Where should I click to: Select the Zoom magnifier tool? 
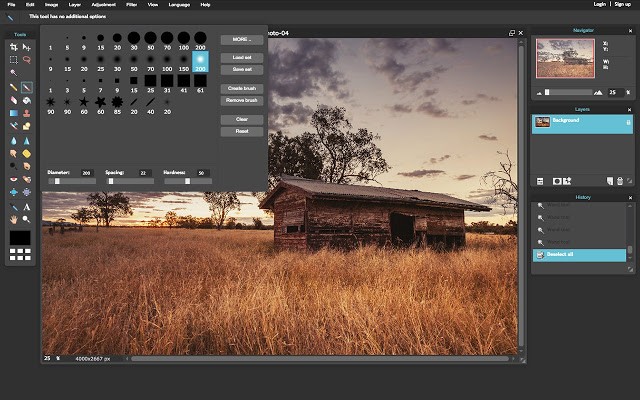(x=27, y=219)
